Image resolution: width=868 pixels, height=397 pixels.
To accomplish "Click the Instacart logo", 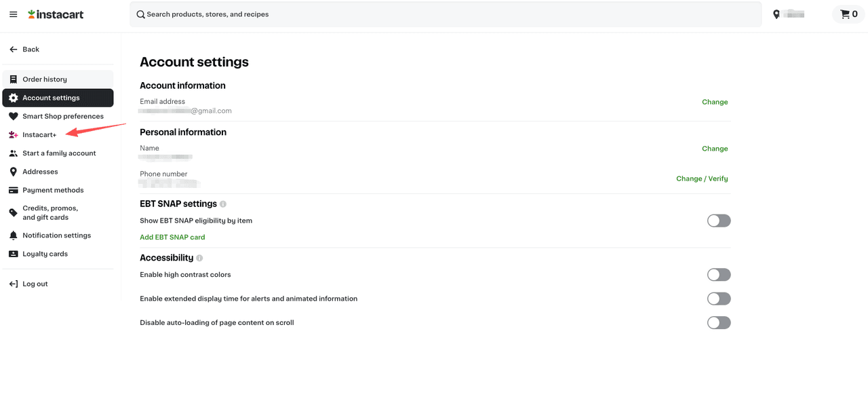I will pos(55,14).
